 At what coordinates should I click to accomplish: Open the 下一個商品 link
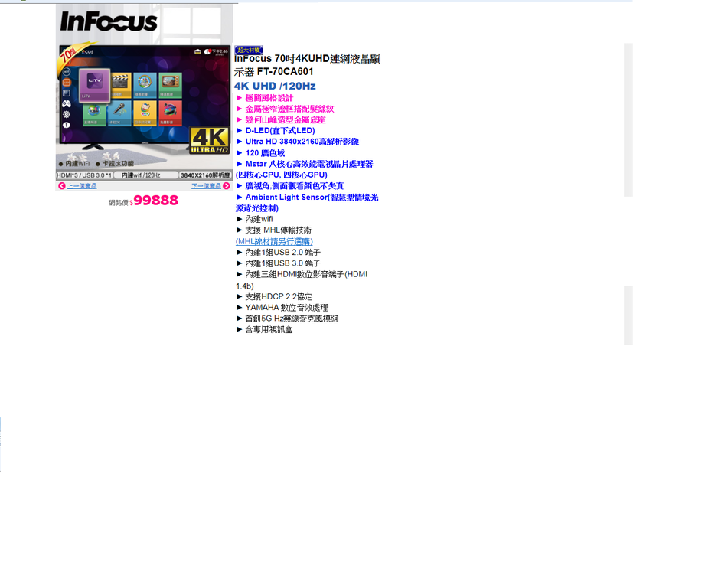pos(206,186)
